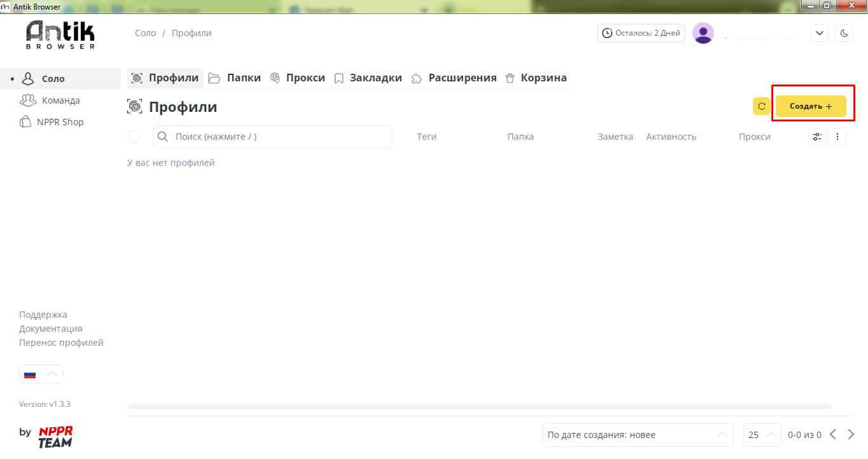This screenshot has width=868, height=459.
Task: Switch to the Прокси tab
Action: (298, 78)
